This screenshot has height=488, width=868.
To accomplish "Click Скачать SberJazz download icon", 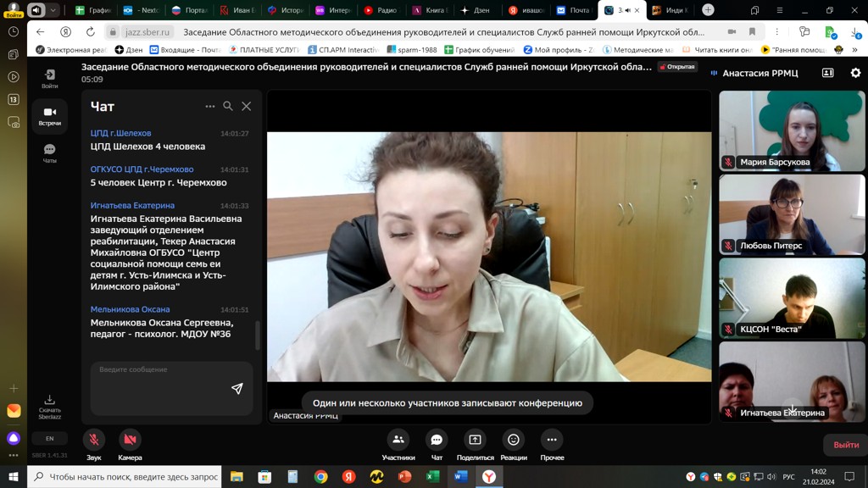I will 50,404.
